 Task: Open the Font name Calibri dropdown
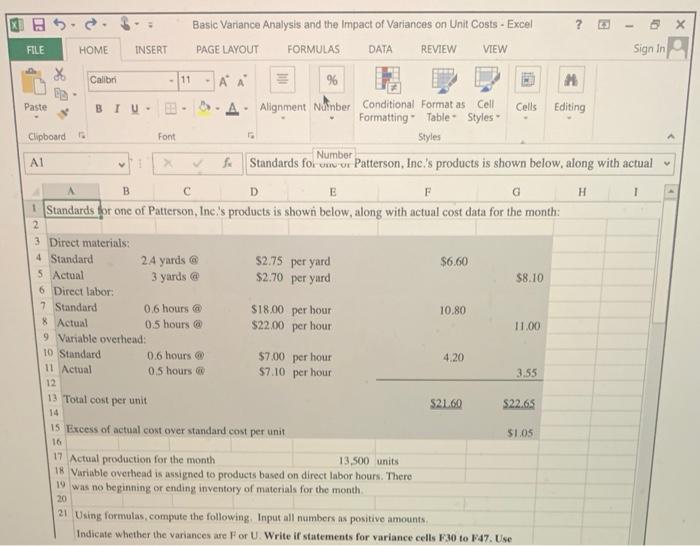(171, 81)
